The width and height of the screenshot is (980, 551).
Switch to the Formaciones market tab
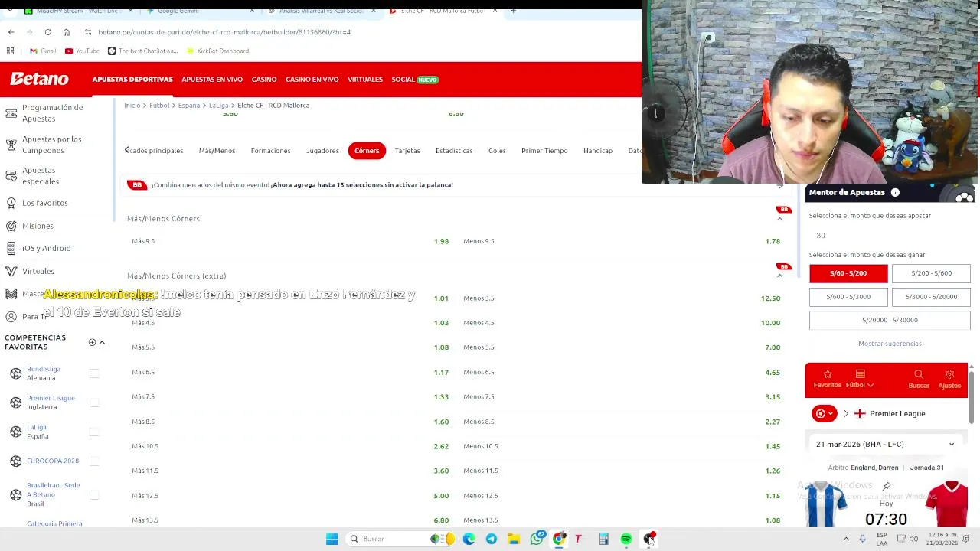click(x=270, y=151)
